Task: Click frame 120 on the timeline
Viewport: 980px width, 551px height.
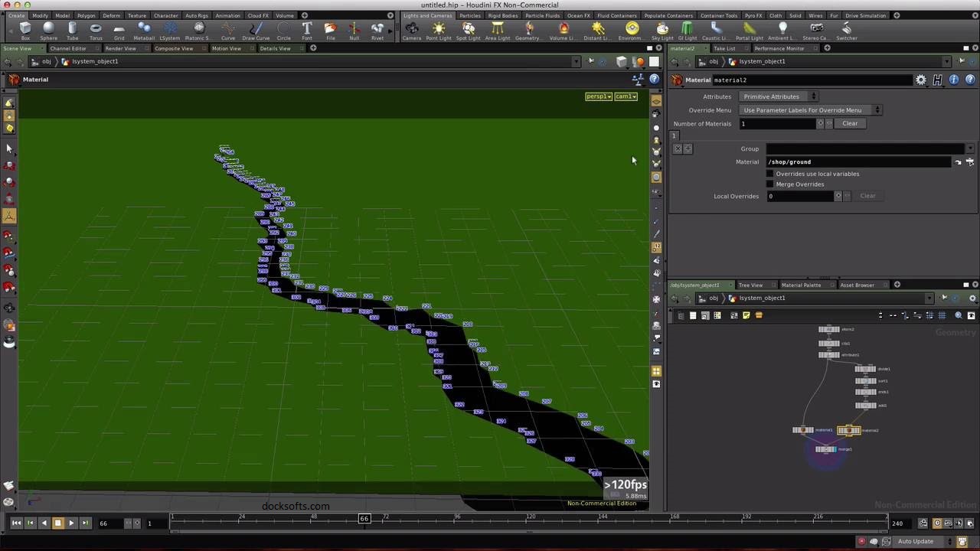Action: click(530, 518)
